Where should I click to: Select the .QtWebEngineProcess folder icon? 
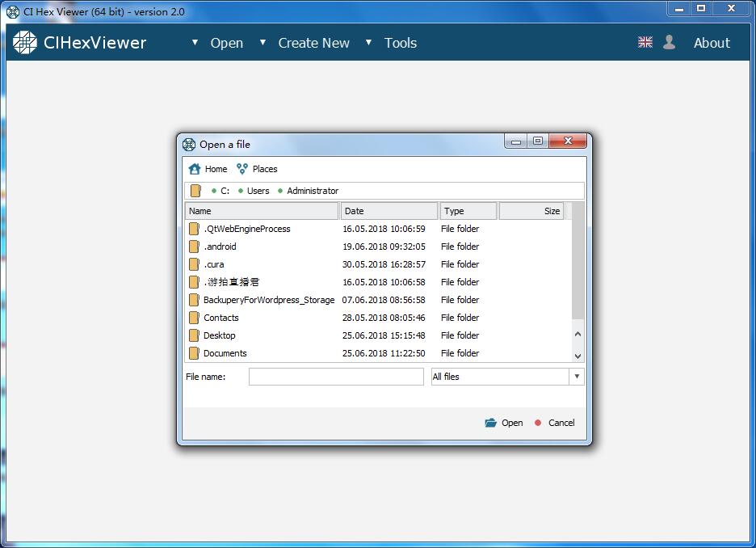coord(194,229)
